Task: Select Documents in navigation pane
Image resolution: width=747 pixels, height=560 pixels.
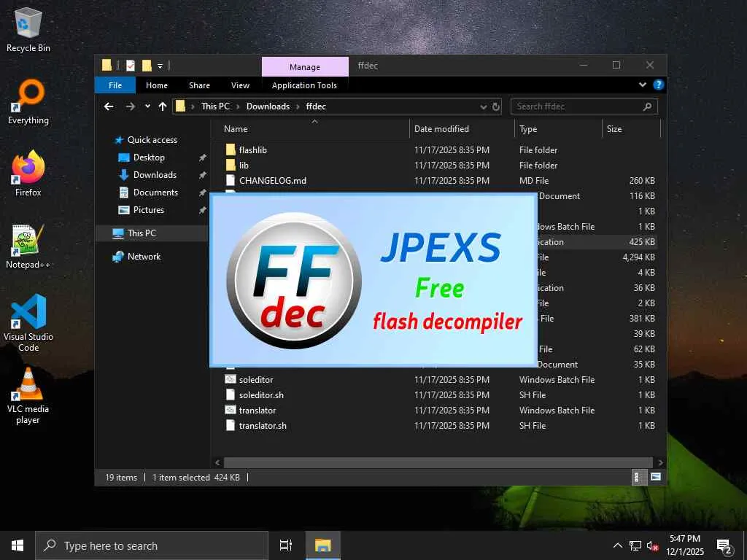Action: pos(155,192)
